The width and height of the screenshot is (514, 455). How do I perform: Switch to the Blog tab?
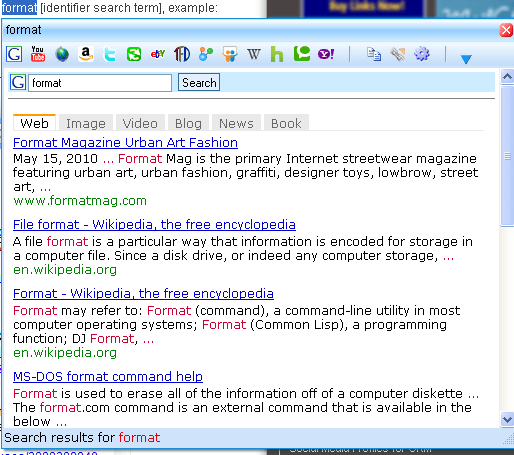click(188, 123)
